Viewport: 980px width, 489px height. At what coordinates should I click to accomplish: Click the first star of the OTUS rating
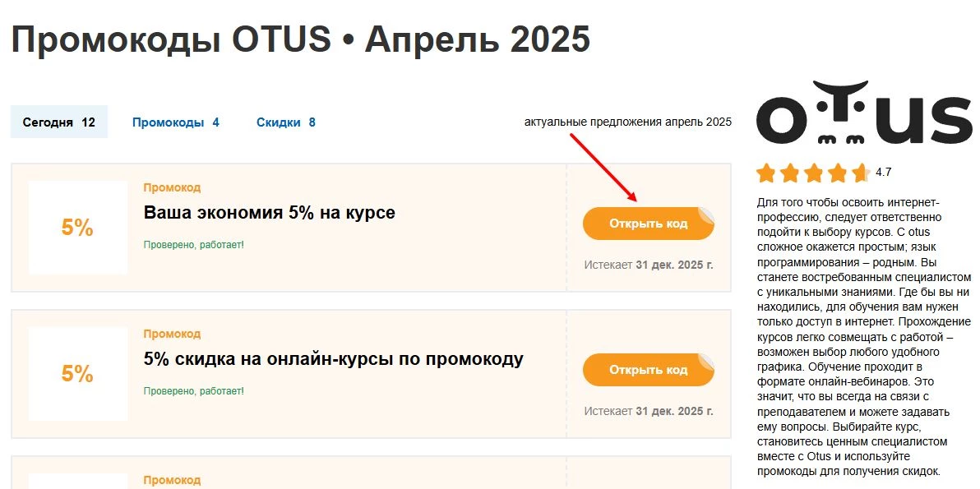765,173
